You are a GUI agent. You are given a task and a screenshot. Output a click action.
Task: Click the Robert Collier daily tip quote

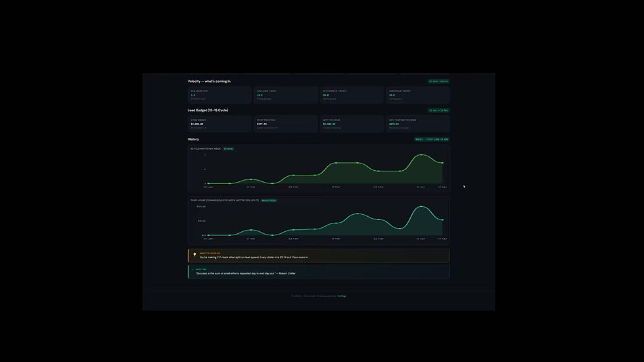click(246, 273)
